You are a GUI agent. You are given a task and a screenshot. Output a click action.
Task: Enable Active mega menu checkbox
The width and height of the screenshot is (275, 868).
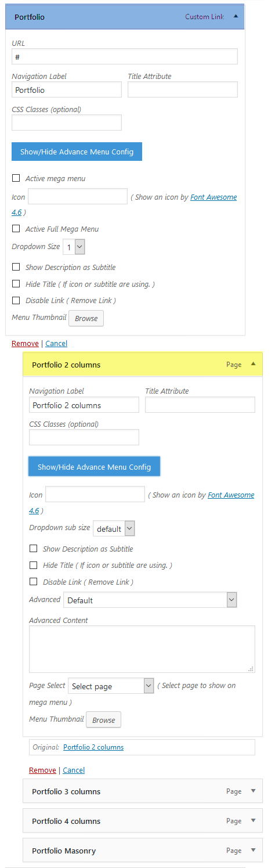[x=16, y=178]
